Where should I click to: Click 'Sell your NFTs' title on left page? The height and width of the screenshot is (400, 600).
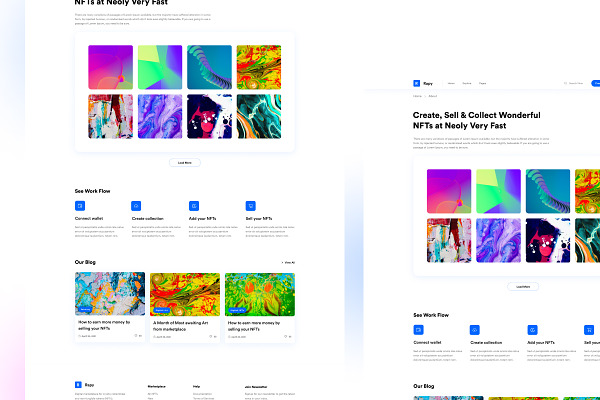(259, 219)
